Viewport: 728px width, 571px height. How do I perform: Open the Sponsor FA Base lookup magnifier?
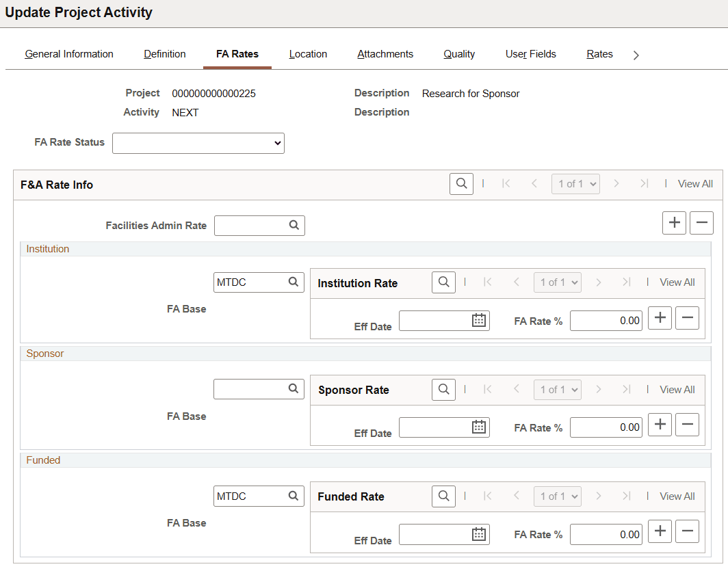click(x=294, y=388)
